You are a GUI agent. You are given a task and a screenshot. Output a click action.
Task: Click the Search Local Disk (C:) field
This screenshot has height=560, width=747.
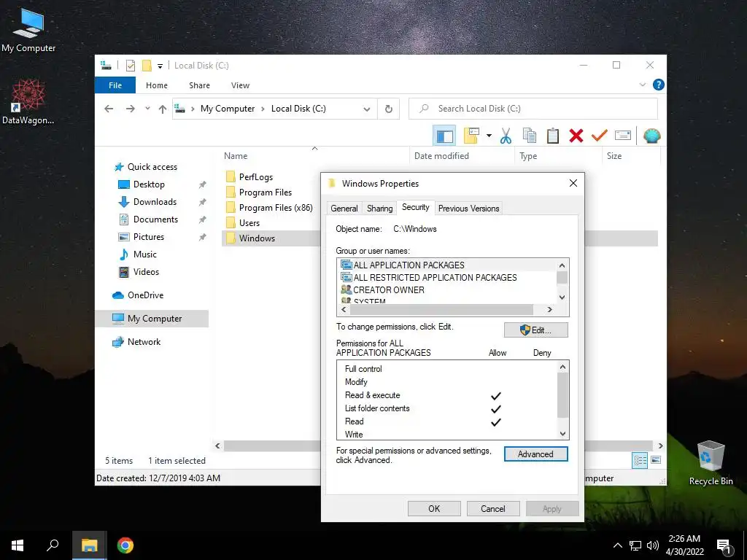point(533,109)
